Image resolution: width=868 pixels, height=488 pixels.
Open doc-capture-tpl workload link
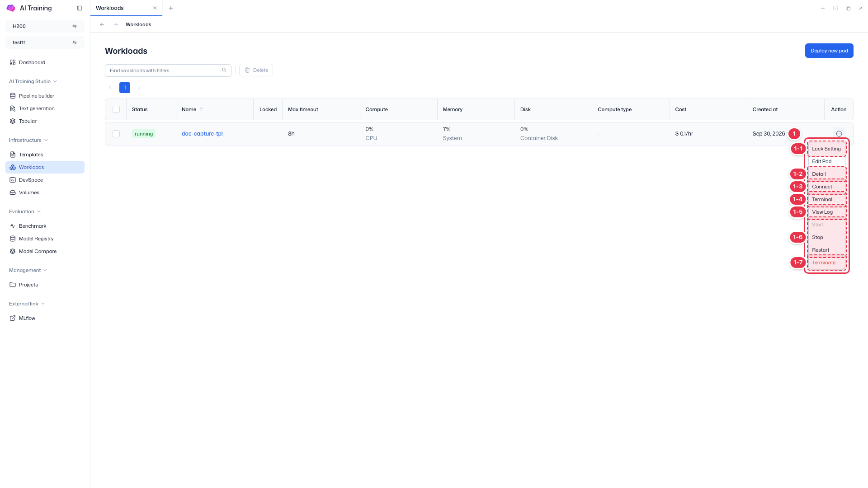(202, 134)
